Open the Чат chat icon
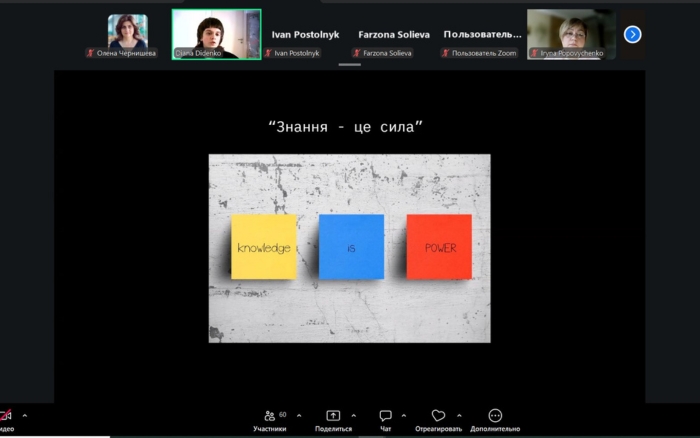 (385, 416)
